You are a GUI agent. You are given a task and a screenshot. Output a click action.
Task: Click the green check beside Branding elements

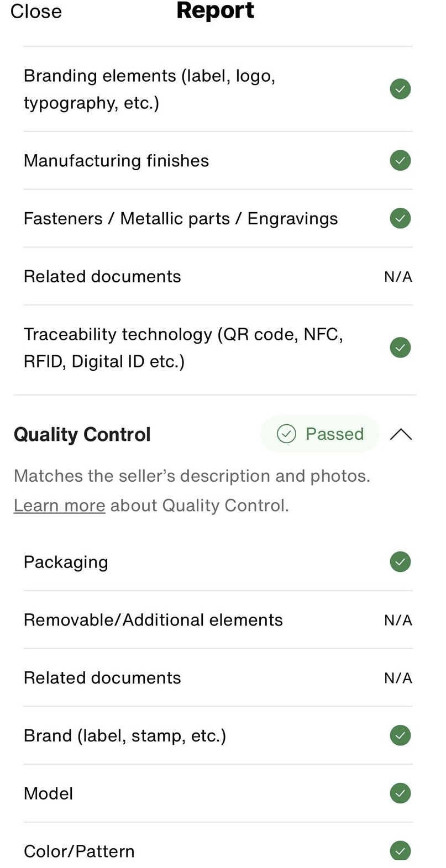point(400,89)
